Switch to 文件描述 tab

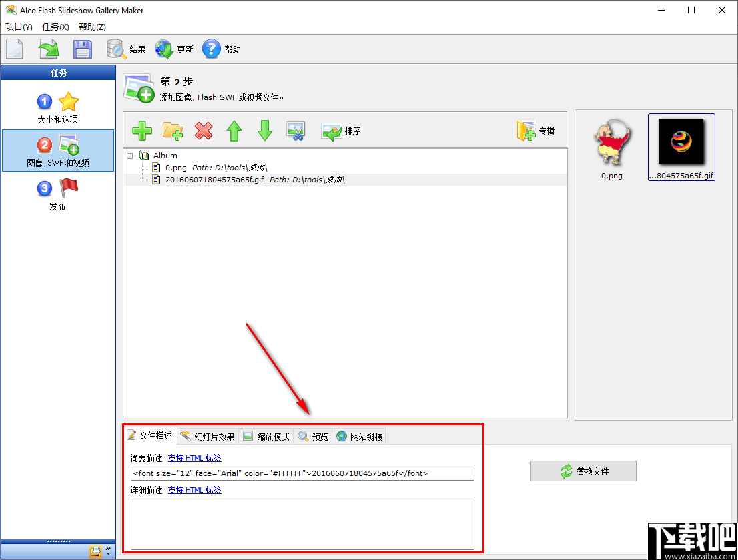point(151,436)
